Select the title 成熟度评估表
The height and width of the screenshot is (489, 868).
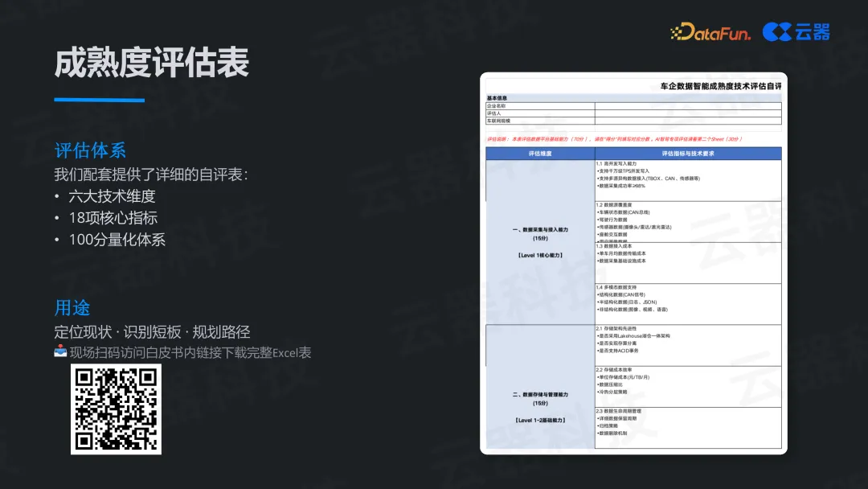pyautogui.click(x=152, y=63)
